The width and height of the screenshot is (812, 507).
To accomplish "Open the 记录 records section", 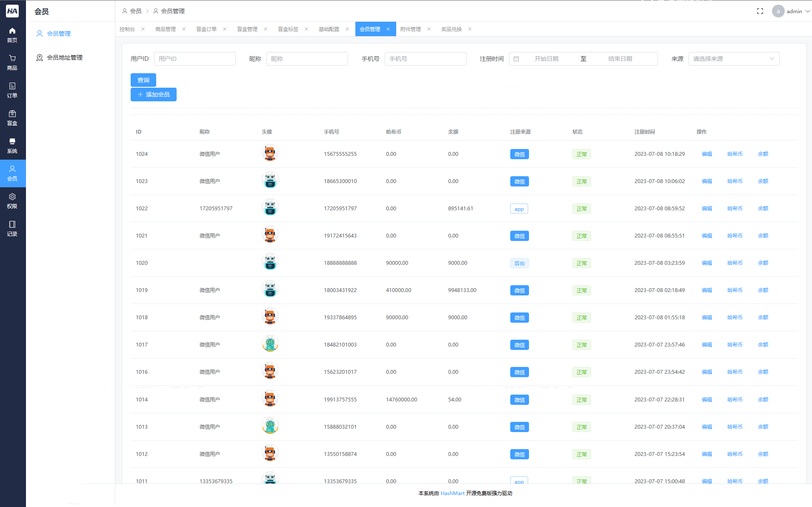I will [x=12, y=229].
